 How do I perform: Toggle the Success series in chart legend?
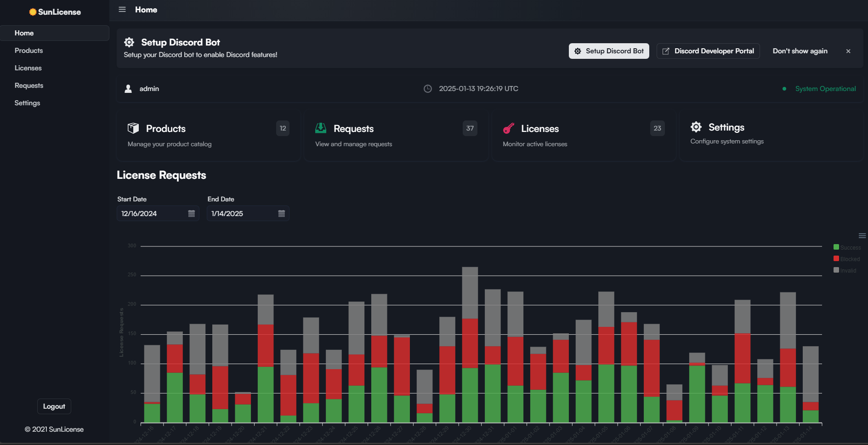pos(847,247)
